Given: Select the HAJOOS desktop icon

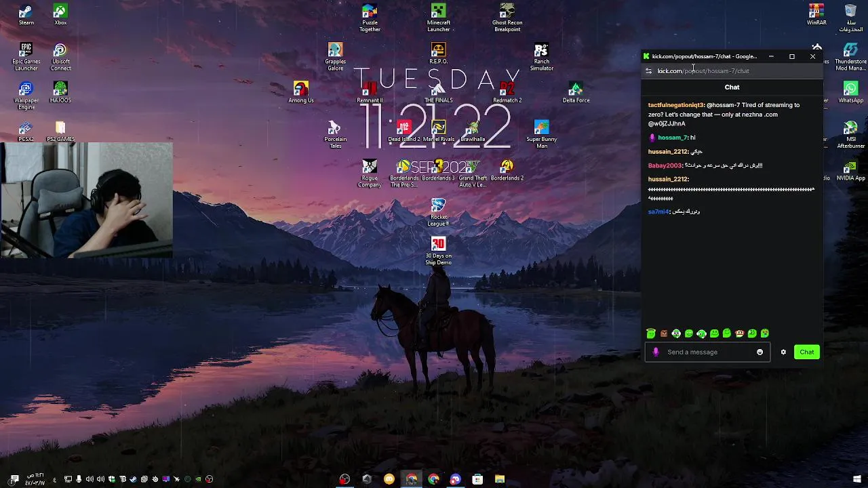Looking at the screenshot, I should click(x=60, y=92).
